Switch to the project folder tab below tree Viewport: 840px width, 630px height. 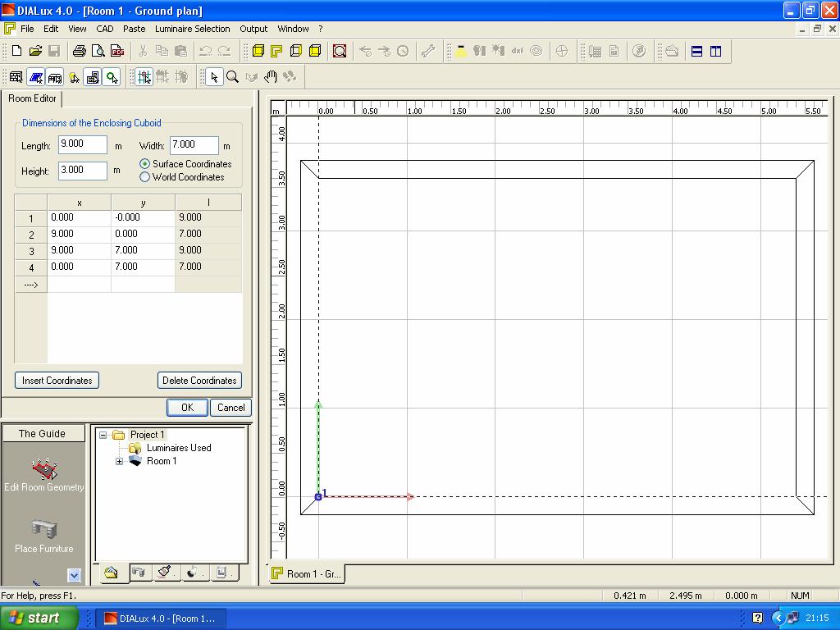point(112,573)
